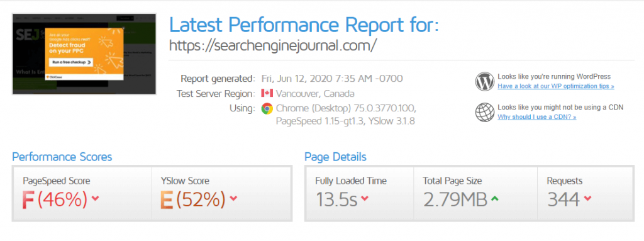The height and width of the screenshot is (241, 644).
Task: Click the 'Run a free checkup' button in preview
Action: point(71,62)
